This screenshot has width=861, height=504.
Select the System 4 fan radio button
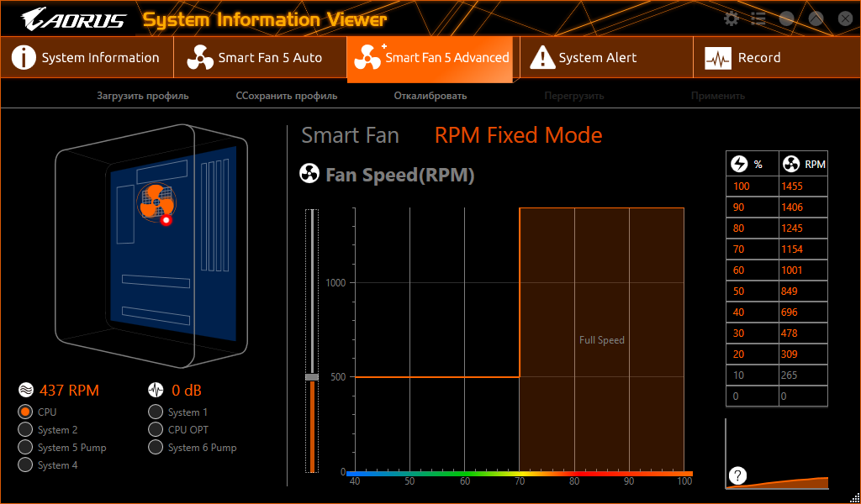tap(25, 465)
